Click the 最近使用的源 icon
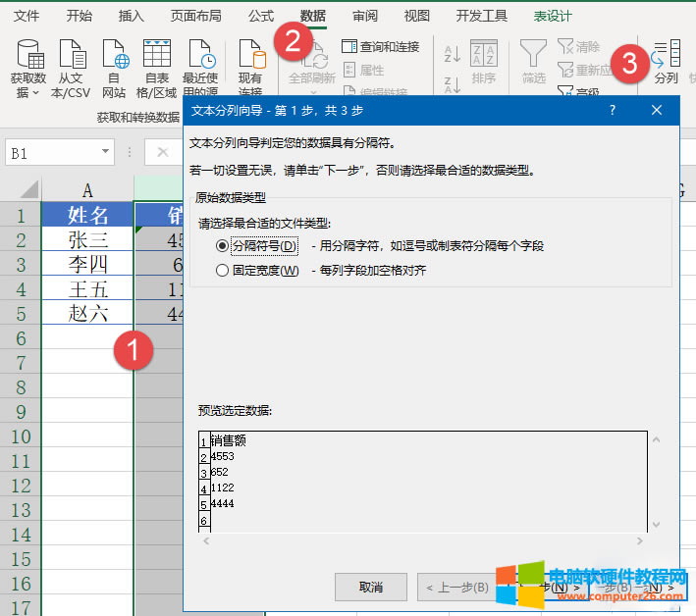 (x=201, y=54)
